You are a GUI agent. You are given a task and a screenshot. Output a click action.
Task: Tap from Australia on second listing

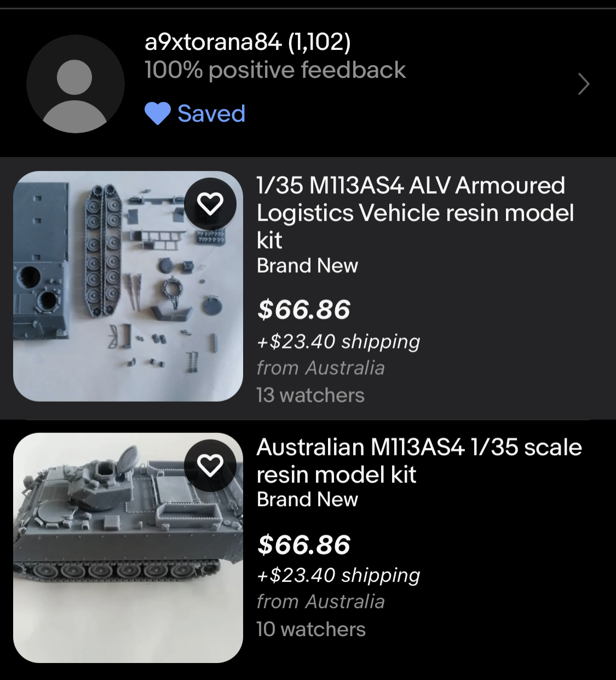click(321, 602)
